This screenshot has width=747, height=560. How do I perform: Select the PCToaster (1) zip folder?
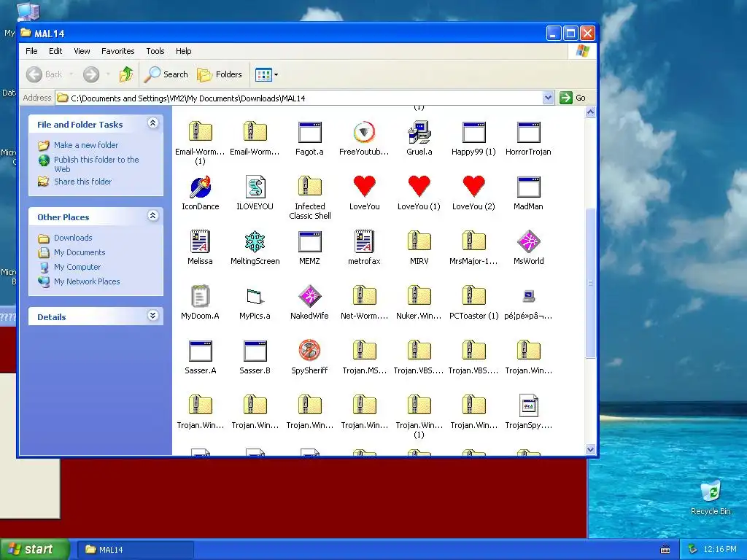(473, 296)
